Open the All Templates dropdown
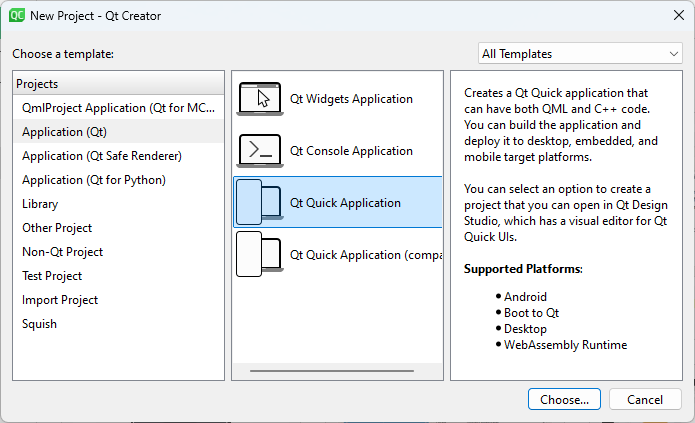The image size is (695, 423). tap(580, 54)
